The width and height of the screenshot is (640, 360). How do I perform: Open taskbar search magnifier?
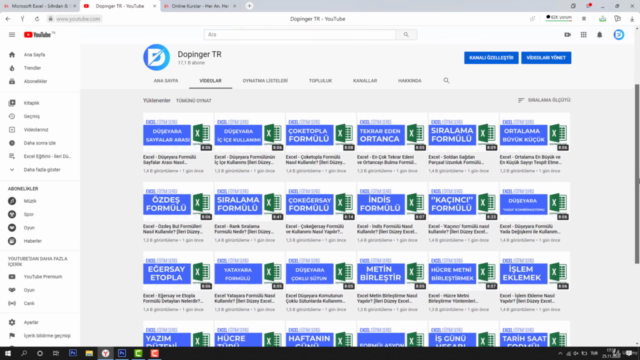[24, 353]
